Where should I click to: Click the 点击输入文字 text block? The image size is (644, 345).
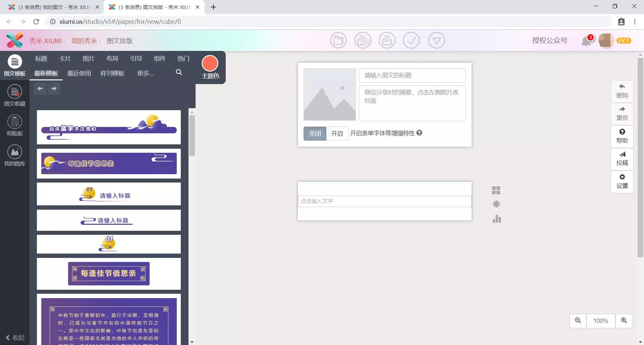pos(384,201)
